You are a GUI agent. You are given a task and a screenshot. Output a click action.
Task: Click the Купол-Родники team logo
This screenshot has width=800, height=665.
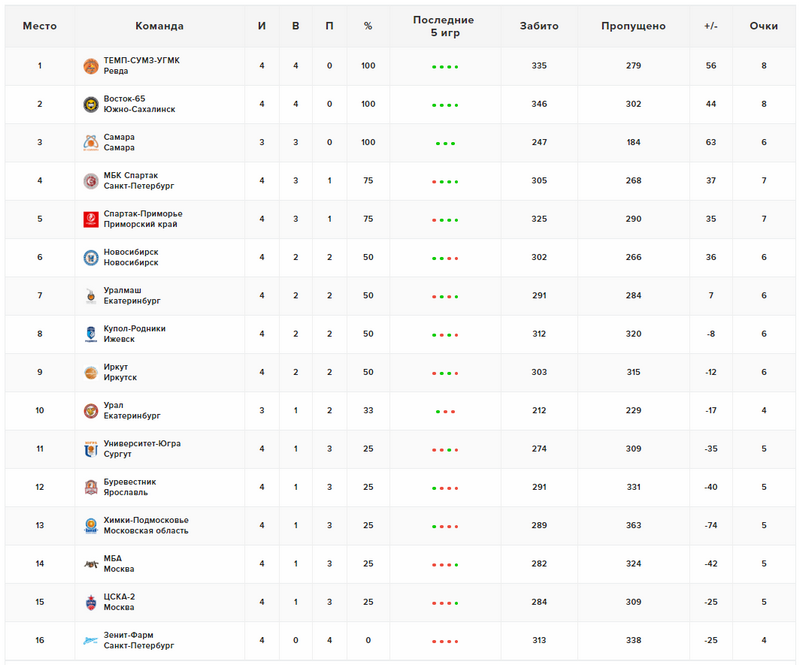coord(91,334)
